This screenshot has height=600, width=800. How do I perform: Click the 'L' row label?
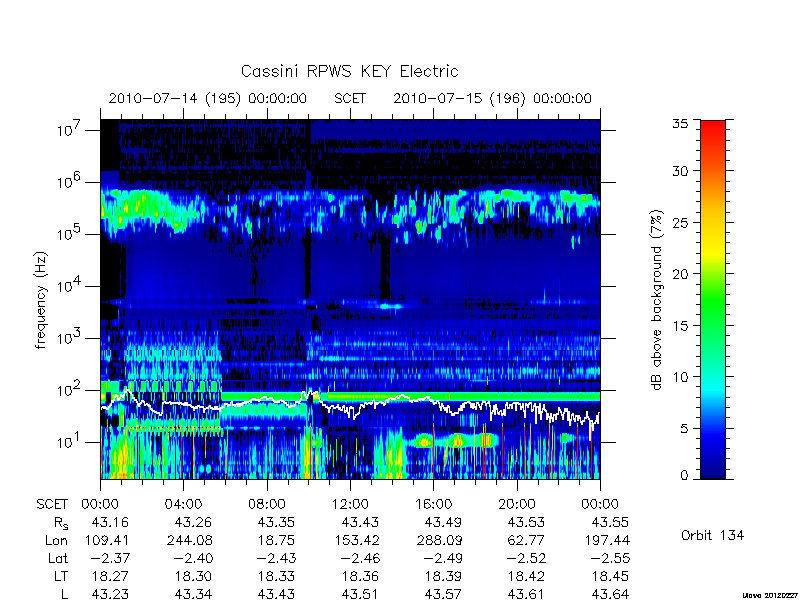coord(64,594)
